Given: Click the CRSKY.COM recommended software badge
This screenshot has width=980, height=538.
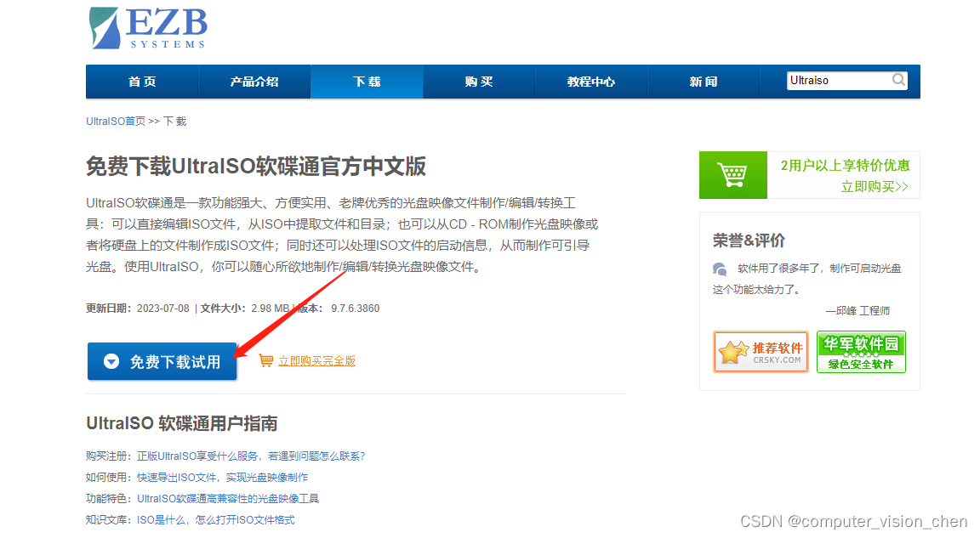Looking at the screenshot, I should [x=761, y=352].
